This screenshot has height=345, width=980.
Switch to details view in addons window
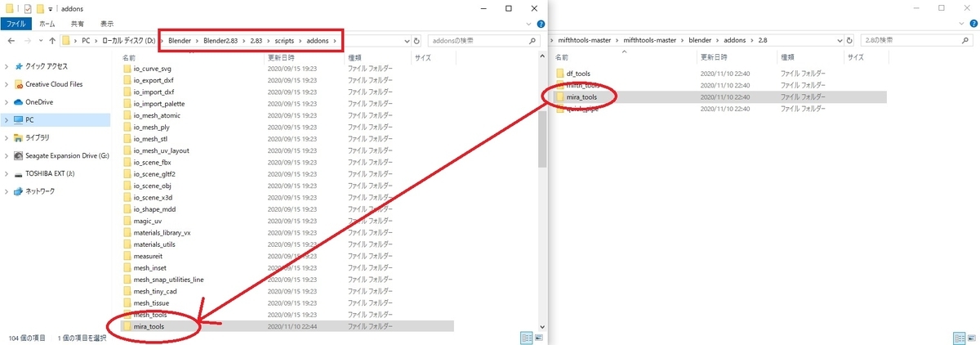coord(526,338)
